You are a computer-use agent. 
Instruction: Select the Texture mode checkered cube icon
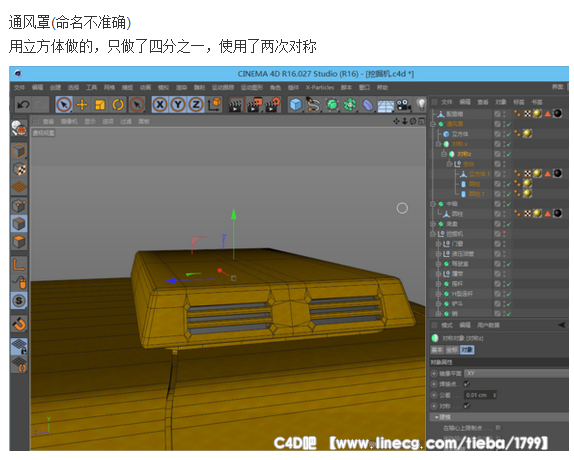[x=19, y=169]
